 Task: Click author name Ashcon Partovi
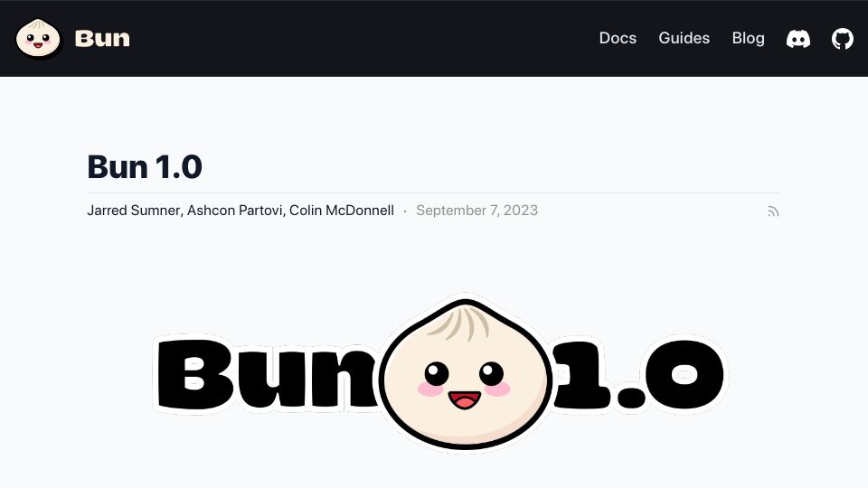235,211
